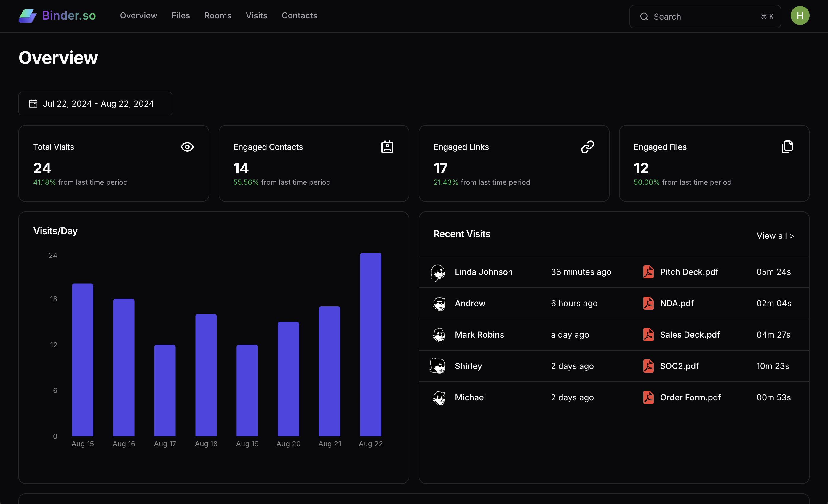This screenshot has width=828, height=504.
Task: Open the user profile avatar top right
Action: 800,15
